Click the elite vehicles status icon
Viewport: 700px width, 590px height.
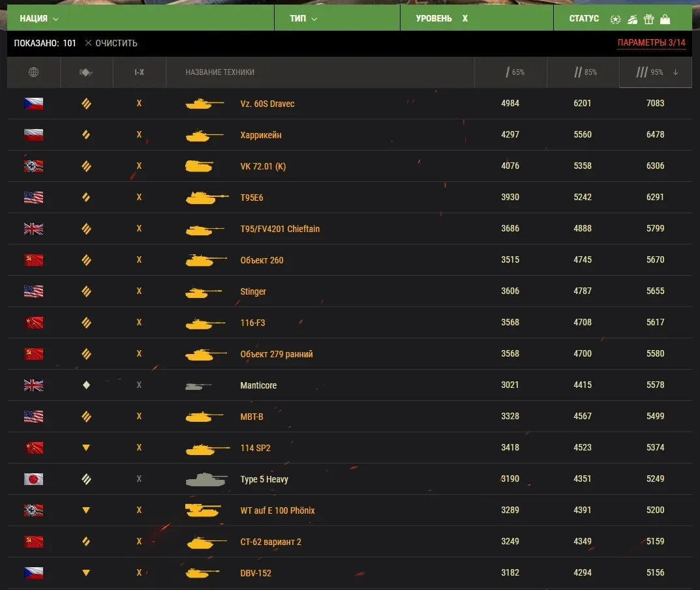(x=615, y=19)
